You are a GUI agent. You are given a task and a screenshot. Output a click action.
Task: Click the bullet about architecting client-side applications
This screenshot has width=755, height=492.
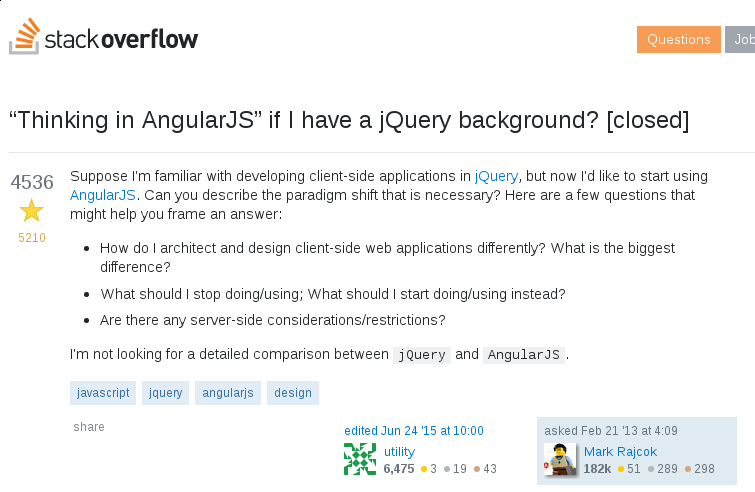388,258
